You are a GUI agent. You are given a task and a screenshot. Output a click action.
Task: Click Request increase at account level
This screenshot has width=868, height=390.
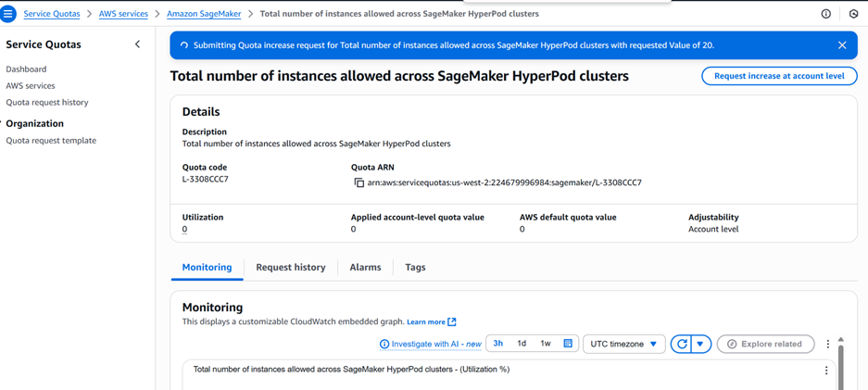click(x=780, y=76)
